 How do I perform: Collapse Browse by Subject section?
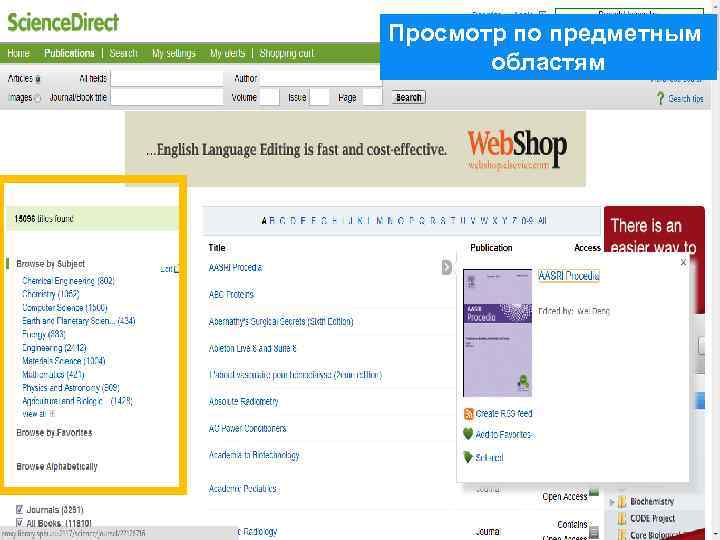click(51, 264)
